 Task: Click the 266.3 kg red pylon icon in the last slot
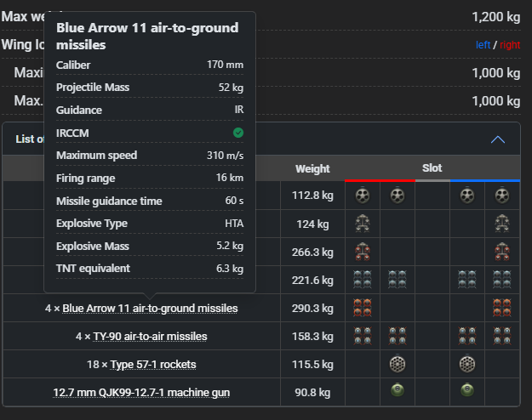pos(502,252)
